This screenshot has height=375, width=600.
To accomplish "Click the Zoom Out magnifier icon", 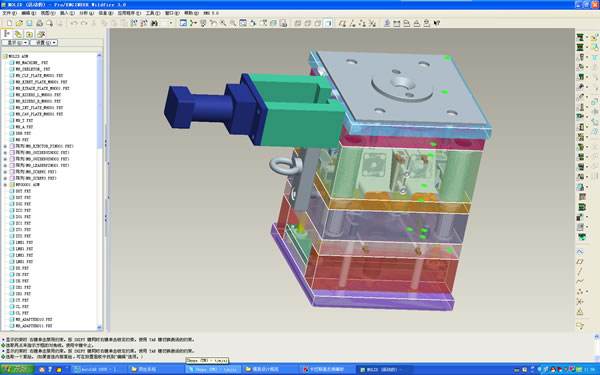I will 233,23.
